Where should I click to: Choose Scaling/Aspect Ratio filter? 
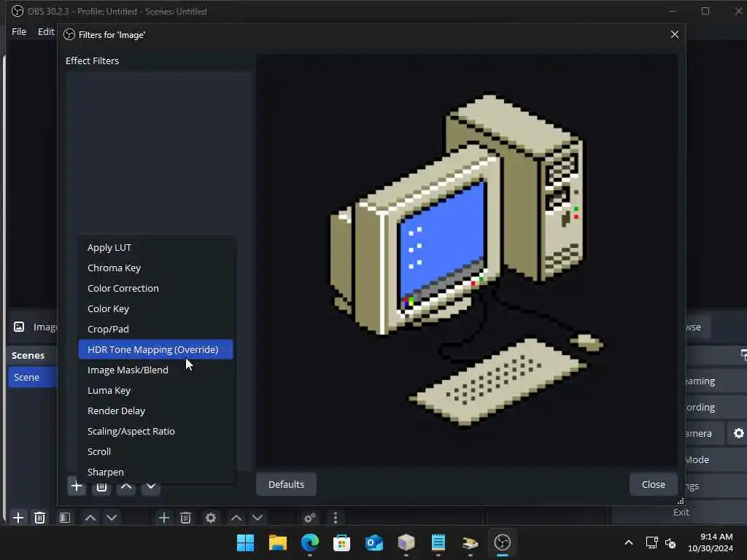point(155,432)
